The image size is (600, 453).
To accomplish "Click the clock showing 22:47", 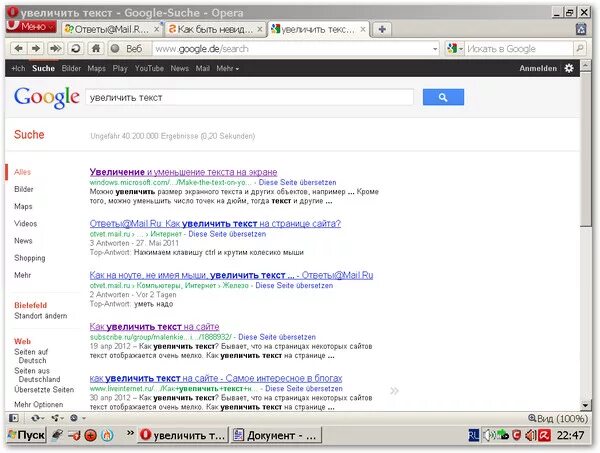I will (x=570, y=435).
